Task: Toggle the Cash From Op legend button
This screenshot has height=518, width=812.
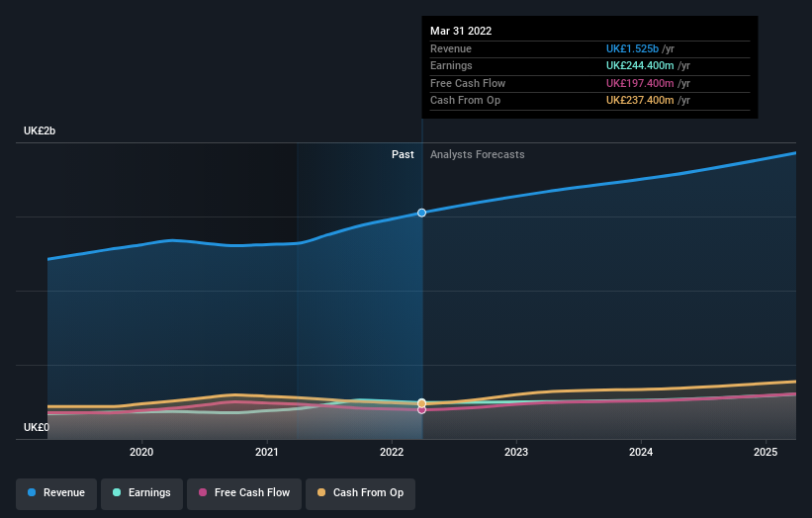Action: click(x=360, y=493)
